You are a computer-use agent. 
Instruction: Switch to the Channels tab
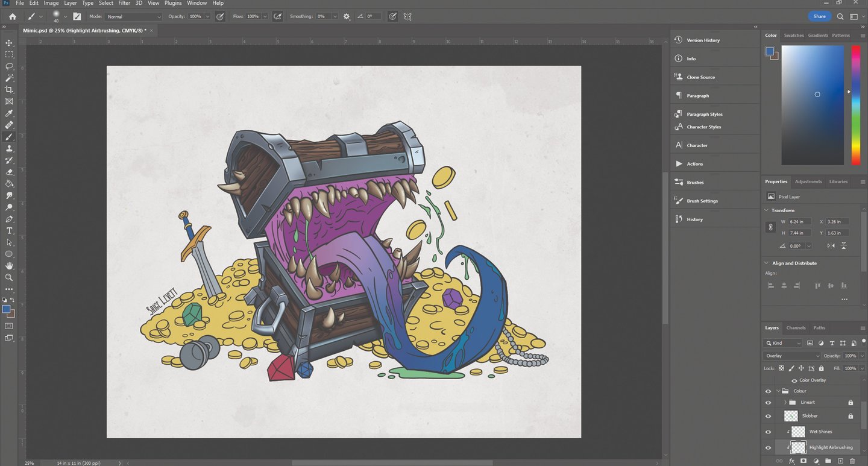(x=796, y=328)
